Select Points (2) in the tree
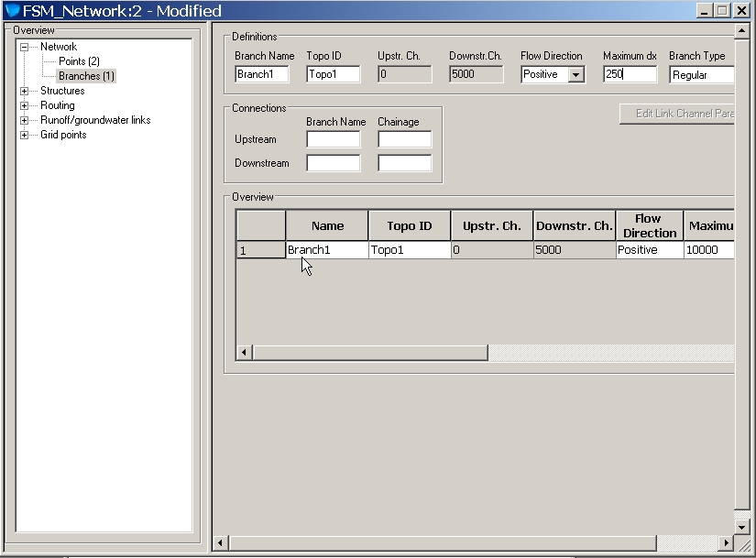The width and height of the screenshot is (756, 558). point(79,61)
